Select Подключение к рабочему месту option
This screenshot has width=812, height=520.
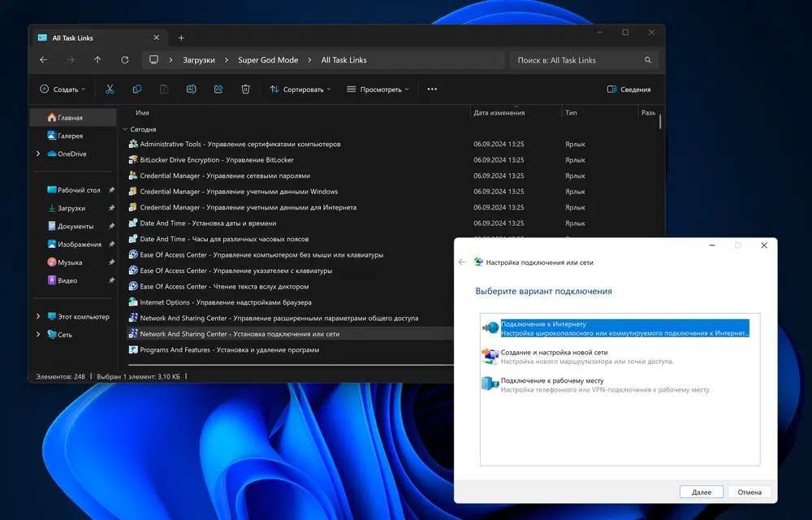point(552,381)
